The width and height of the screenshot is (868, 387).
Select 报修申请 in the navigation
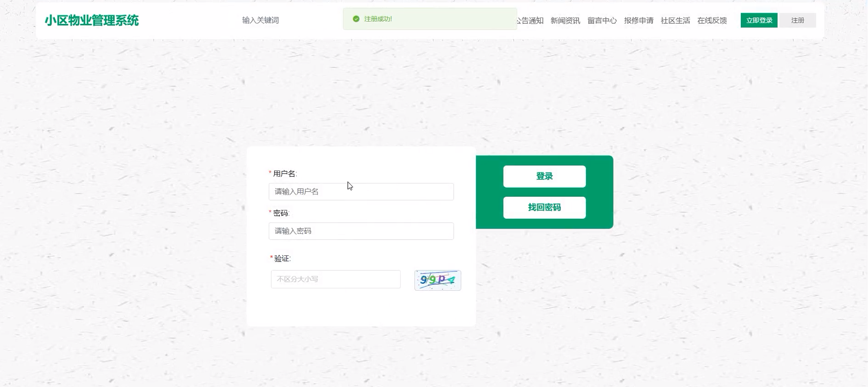[639, 21]
